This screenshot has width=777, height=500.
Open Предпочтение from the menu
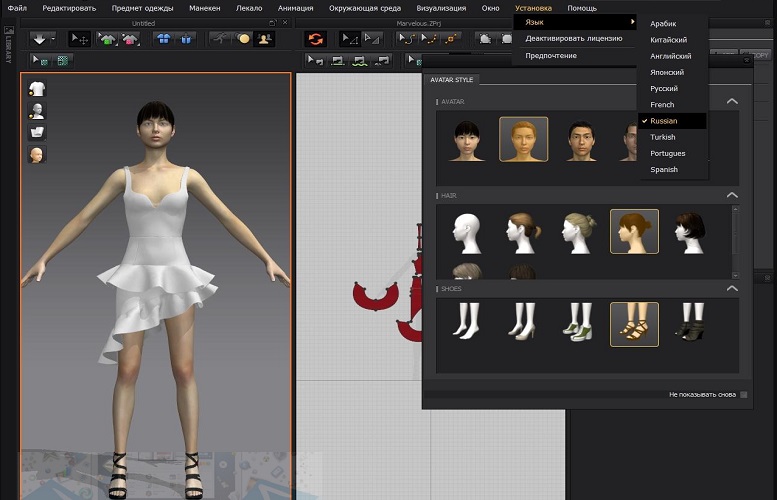tap(551, 56)
